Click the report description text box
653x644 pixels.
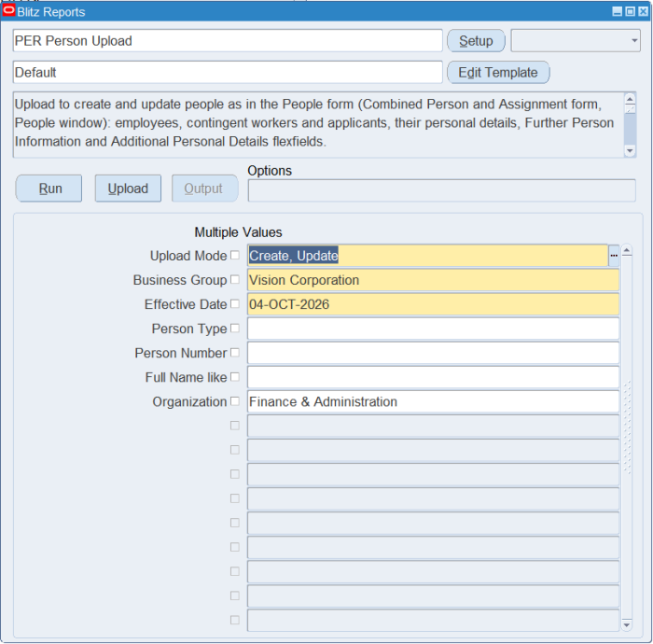[319, 125]
